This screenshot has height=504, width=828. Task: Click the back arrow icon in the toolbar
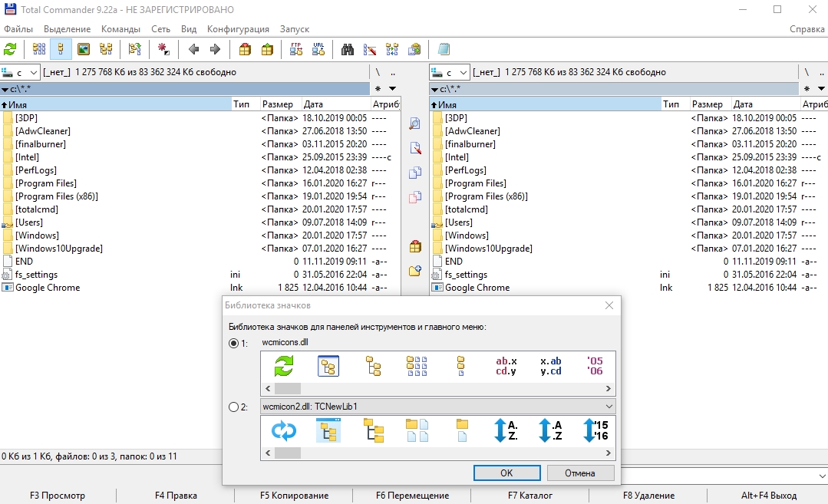click(193, 49)
